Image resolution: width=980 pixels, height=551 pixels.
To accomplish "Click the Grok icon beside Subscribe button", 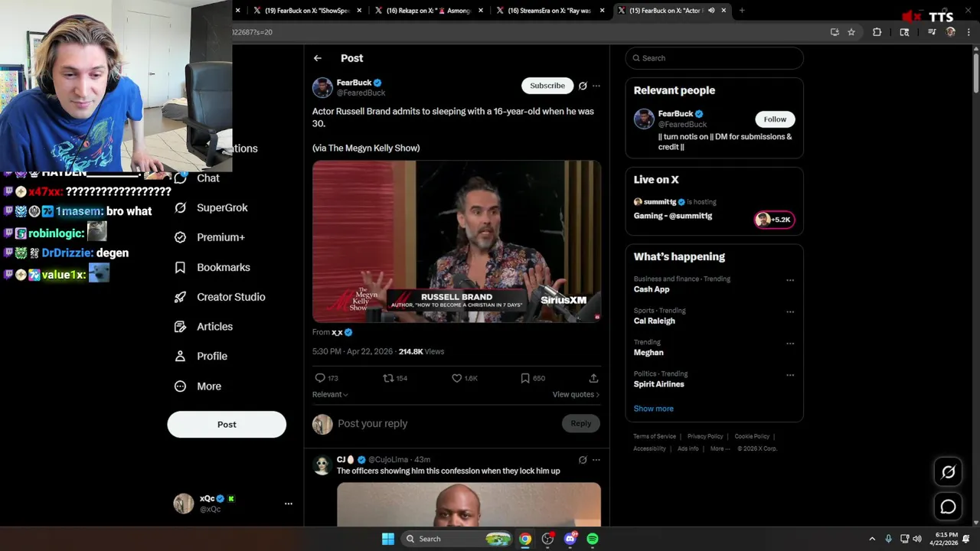I will tap(583, 86).
